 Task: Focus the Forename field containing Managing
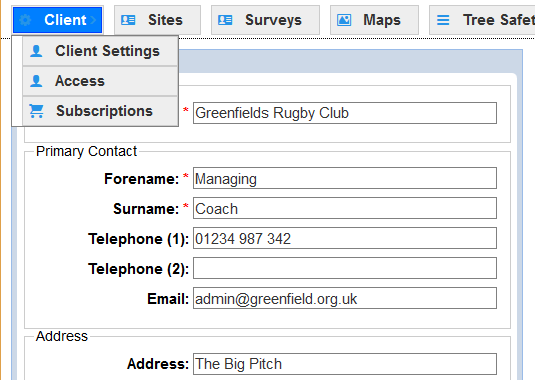click(x=345, y=178)
